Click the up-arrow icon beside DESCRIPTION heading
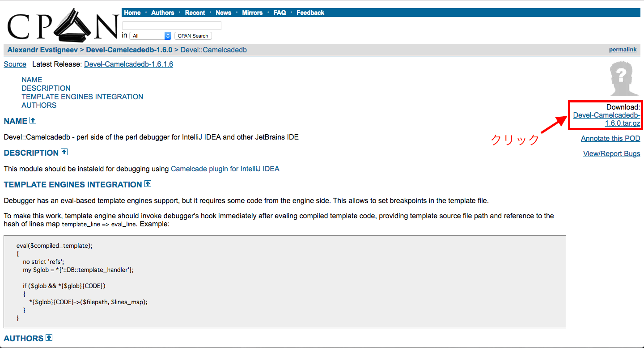This screenshot has height=348, width=644. 64,152
